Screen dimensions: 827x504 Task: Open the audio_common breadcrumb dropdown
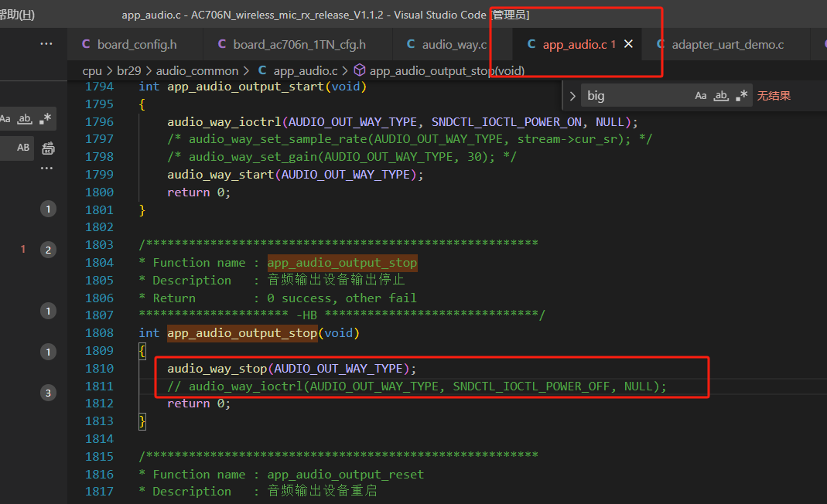pyautogui.click(x=197, y=70)
